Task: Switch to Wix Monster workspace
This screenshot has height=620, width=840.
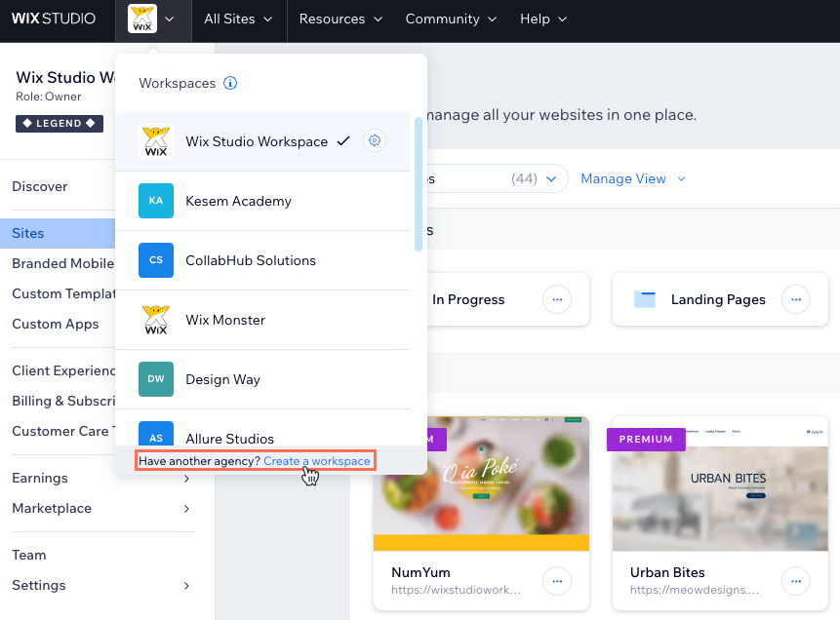Action: coord(262,320)
